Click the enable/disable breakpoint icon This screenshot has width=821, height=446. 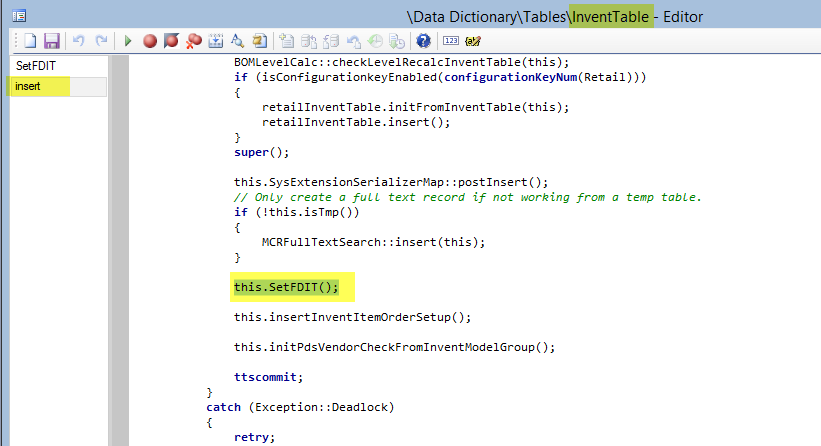pyautogui.click(x=171, y=41)
